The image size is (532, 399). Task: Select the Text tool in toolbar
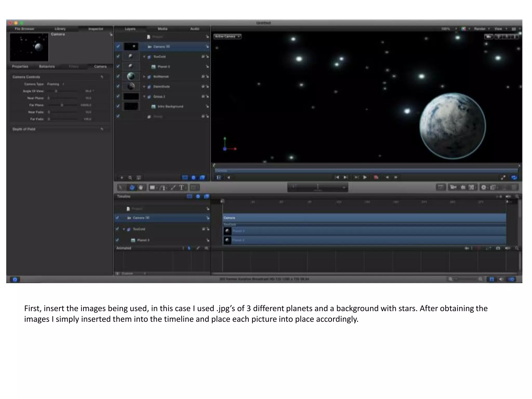(x=181, y=187)
